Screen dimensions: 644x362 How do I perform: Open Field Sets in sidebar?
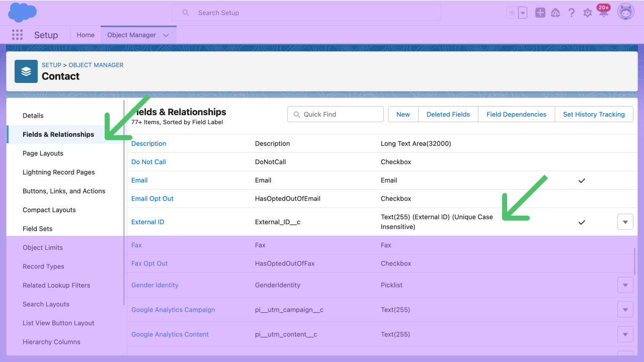38,229
